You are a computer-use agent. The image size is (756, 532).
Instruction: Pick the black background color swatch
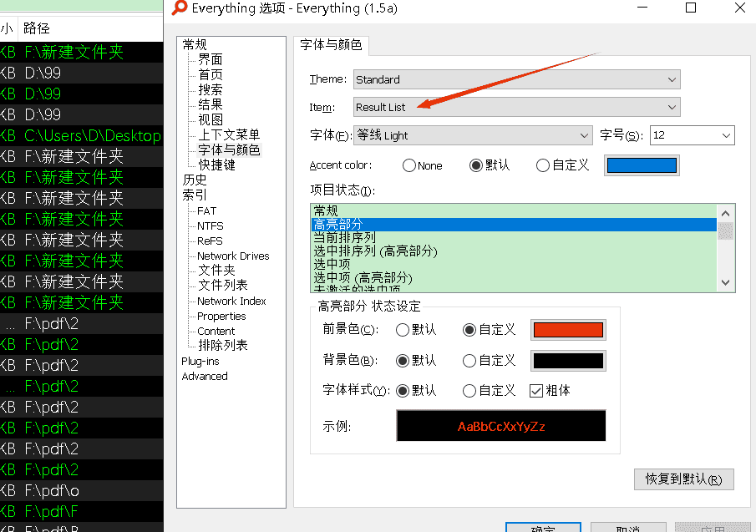point(568,360)
